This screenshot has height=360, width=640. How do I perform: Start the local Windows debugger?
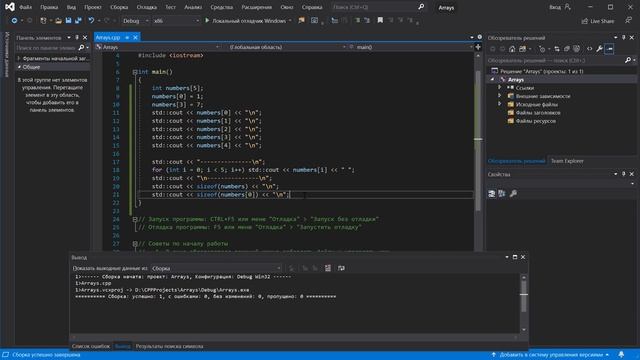pyautogui.click(x=245, y=20)
